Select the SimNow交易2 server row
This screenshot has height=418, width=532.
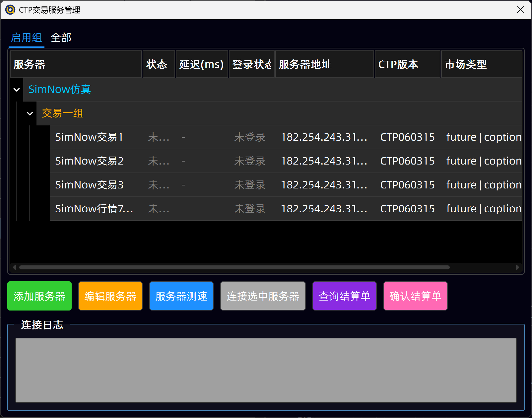[89, 161]
